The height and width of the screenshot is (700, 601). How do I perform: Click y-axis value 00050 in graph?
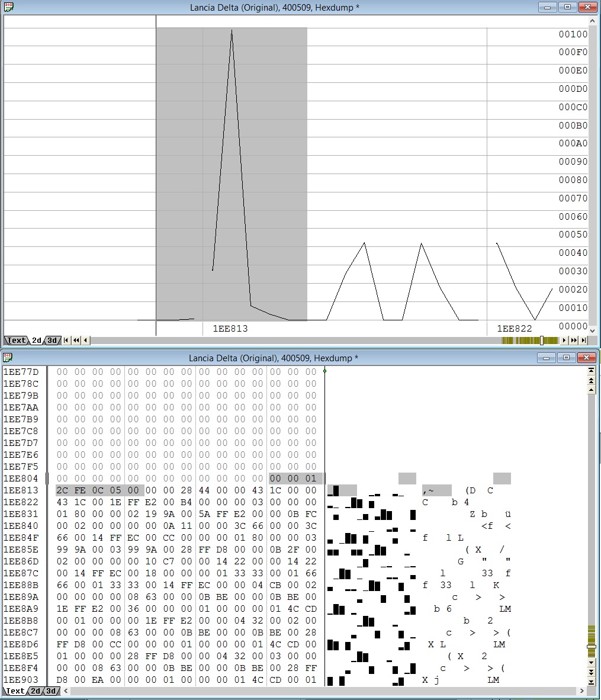point(573,235)
